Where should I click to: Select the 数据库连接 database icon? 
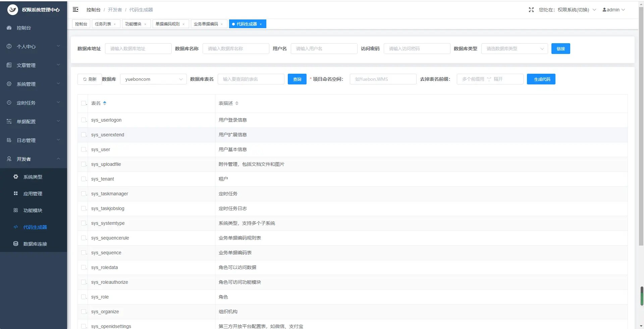point(16,244)
